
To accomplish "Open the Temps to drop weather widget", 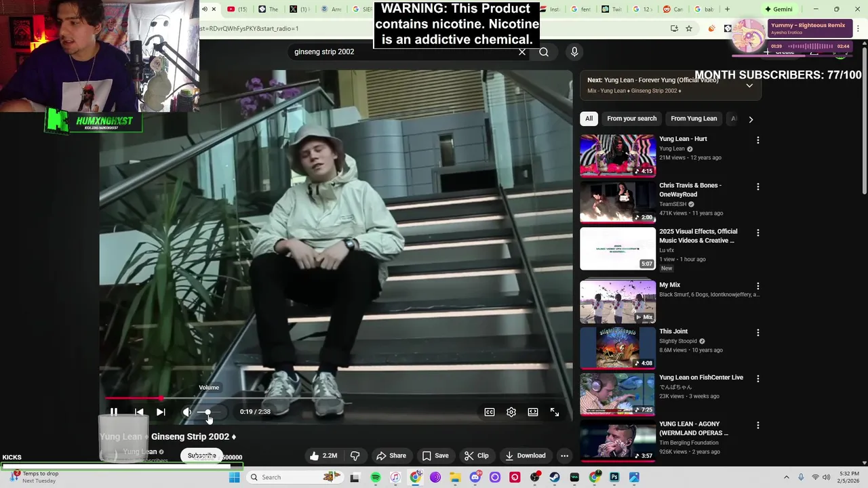I will click(35, 477).
